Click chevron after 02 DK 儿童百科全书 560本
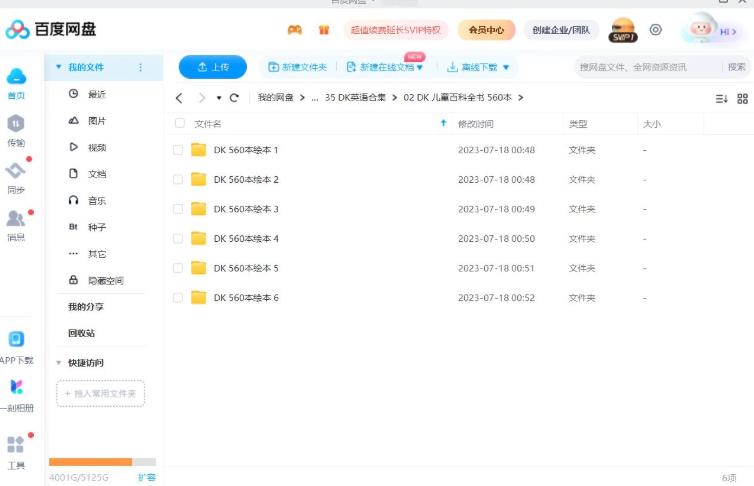754x486 pixels. (x=521, y=98)
